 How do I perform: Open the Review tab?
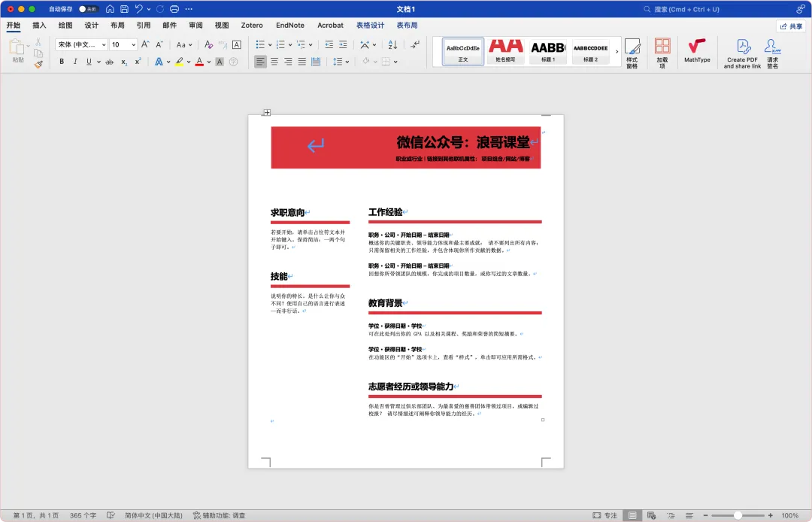click(195, 26)
